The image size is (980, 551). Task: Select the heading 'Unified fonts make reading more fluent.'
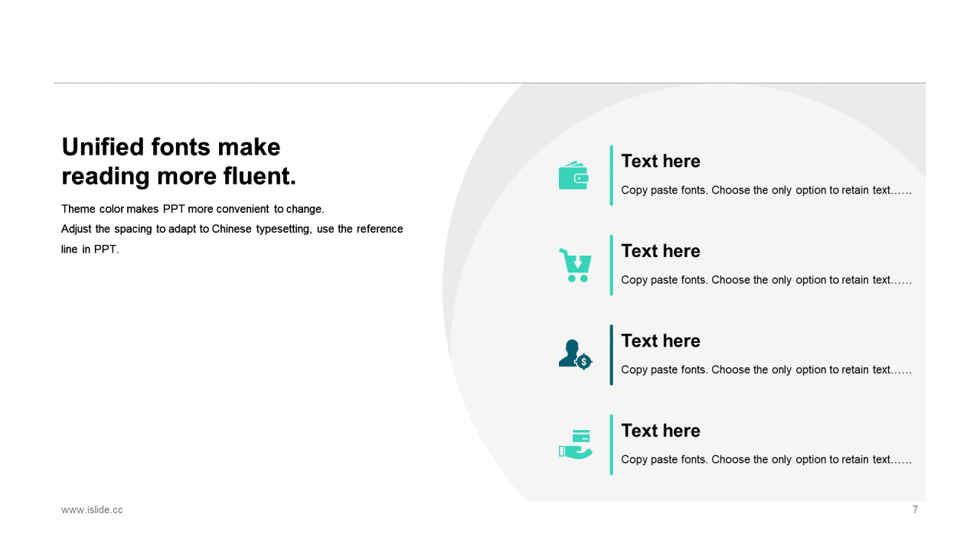(178, 161)
